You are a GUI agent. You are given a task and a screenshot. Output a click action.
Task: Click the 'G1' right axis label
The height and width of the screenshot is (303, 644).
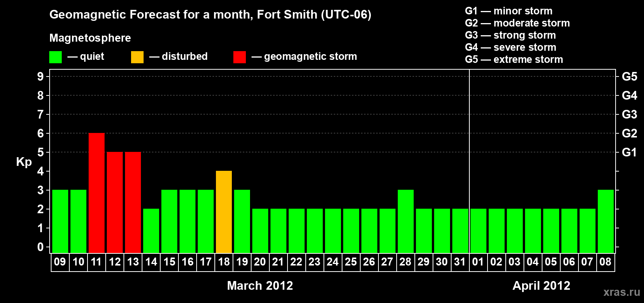(x=630, y=152)
